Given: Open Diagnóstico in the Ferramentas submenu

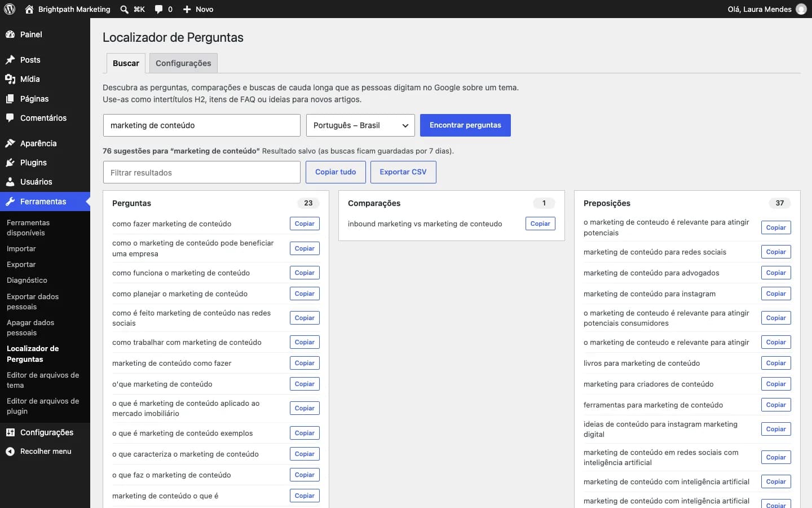Looking at the screenshot, I should pos(27,281).
